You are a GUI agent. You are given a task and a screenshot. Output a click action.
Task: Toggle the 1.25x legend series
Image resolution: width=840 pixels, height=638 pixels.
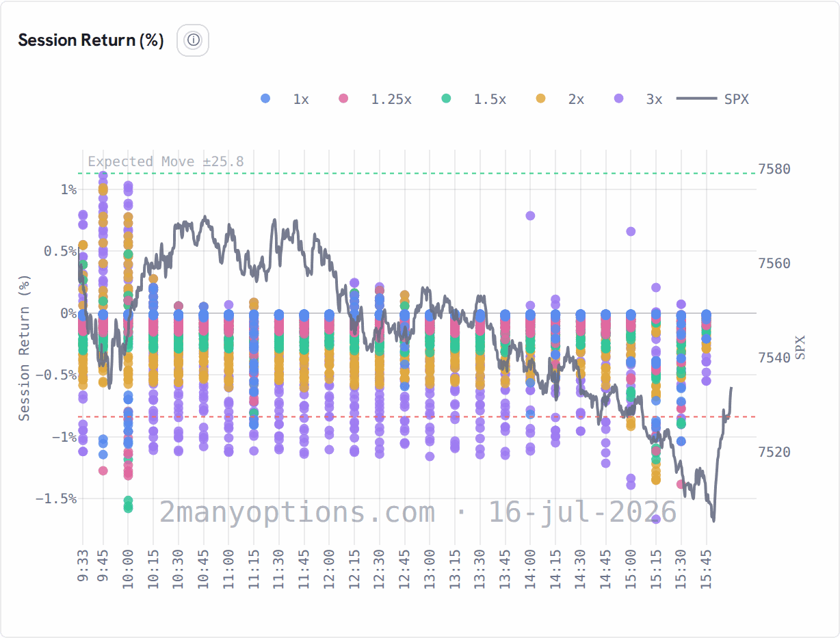point(375,99)
